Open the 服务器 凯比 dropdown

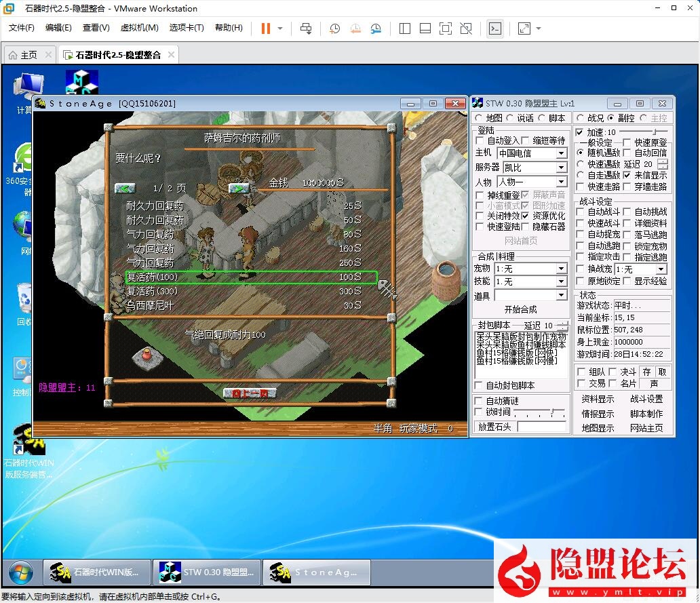pos(561,168)
